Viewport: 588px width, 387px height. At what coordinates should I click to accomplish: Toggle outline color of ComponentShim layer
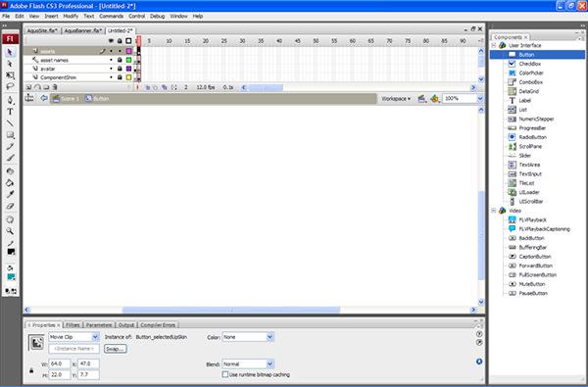point(128,77)
